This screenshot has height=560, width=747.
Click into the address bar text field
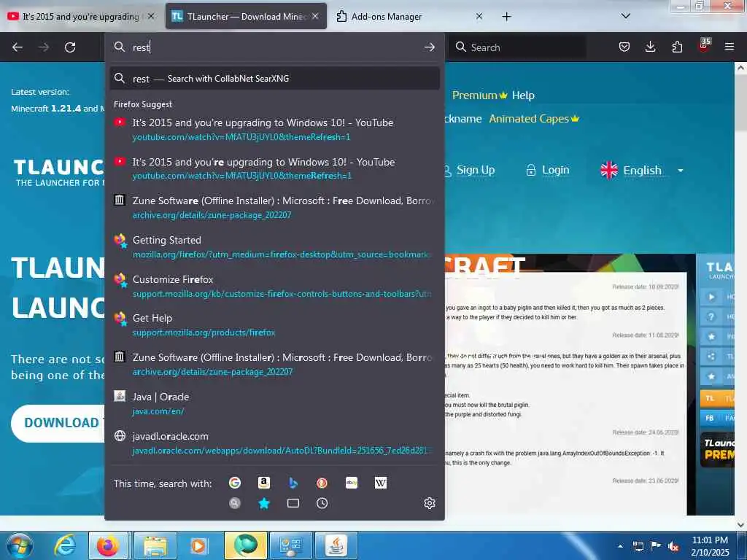[274, 47]
